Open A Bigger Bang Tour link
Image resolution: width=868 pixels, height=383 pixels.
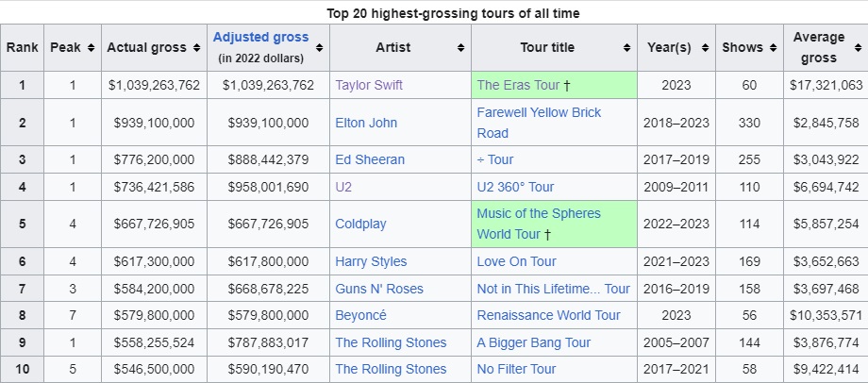[533, 342]
